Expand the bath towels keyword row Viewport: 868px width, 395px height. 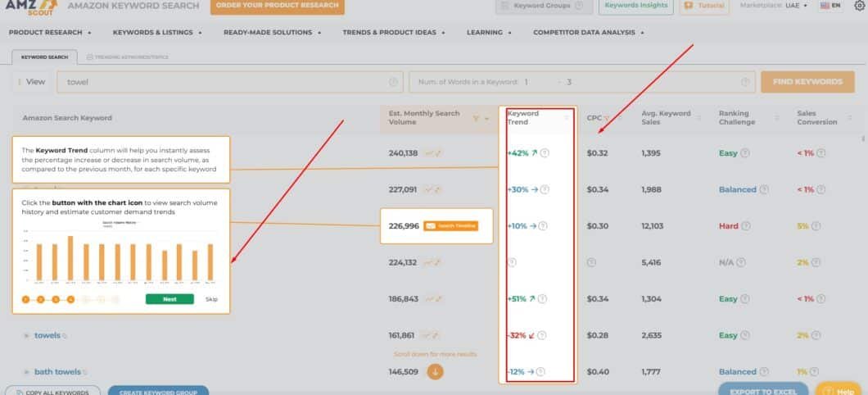[26, 372]
